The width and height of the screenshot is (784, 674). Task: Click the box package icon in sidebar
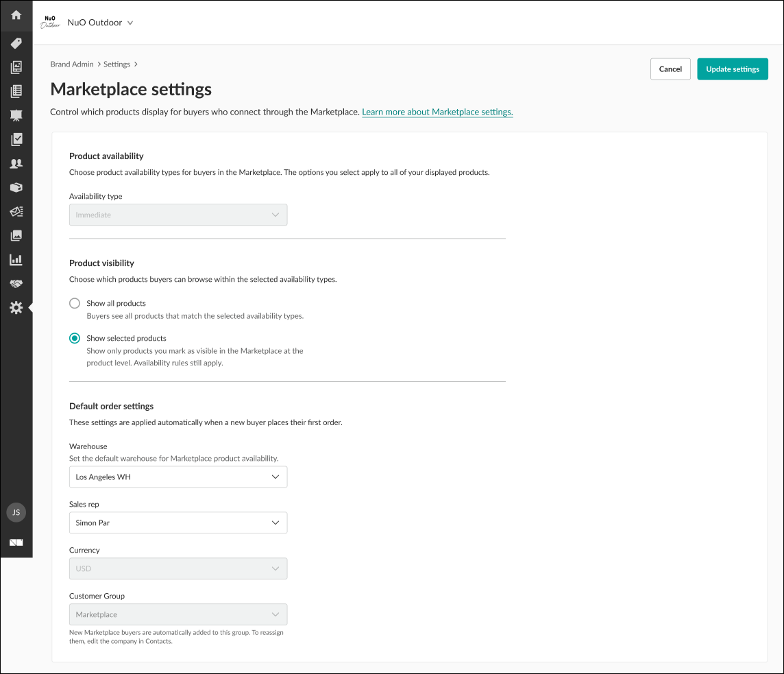click(x=16, y=188)
